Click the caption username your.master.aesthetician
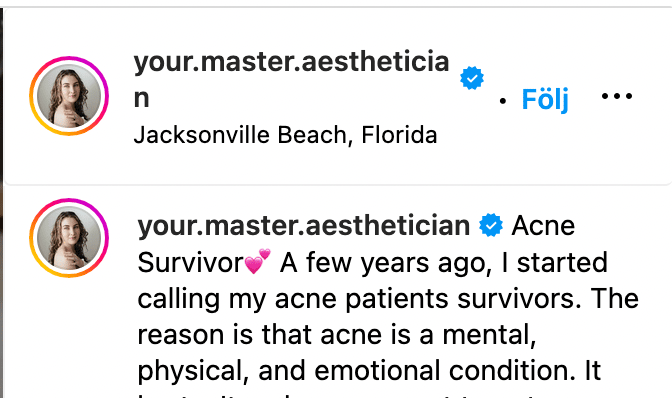Image resolution: width=672 pixels, height=398 pixels. pyautogui.click(x=303, y=226)
